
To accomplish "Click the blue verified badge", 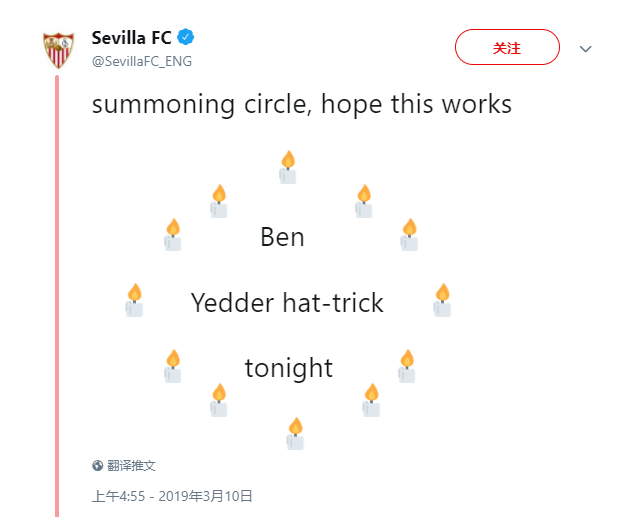I will (185, 37).
